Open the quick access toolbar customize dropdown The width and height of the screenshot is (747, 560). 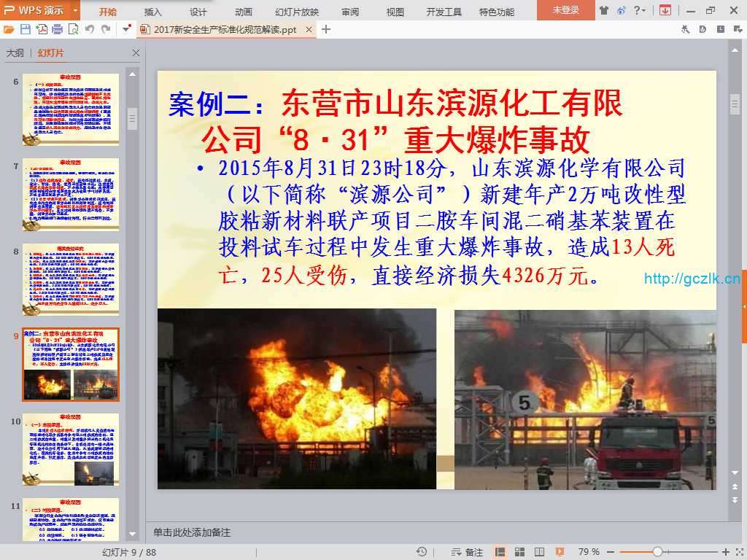(x=127, y=29)
